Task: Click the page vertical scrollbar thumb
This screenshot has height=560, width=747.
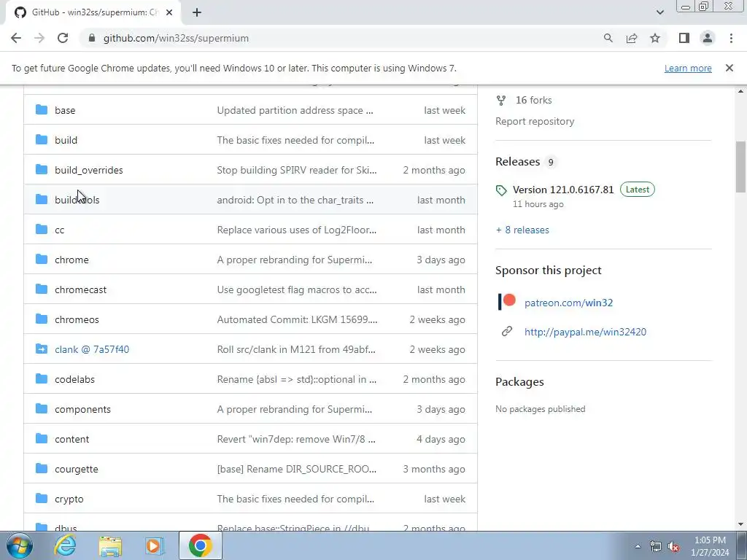Action: (x=740, y=167)
